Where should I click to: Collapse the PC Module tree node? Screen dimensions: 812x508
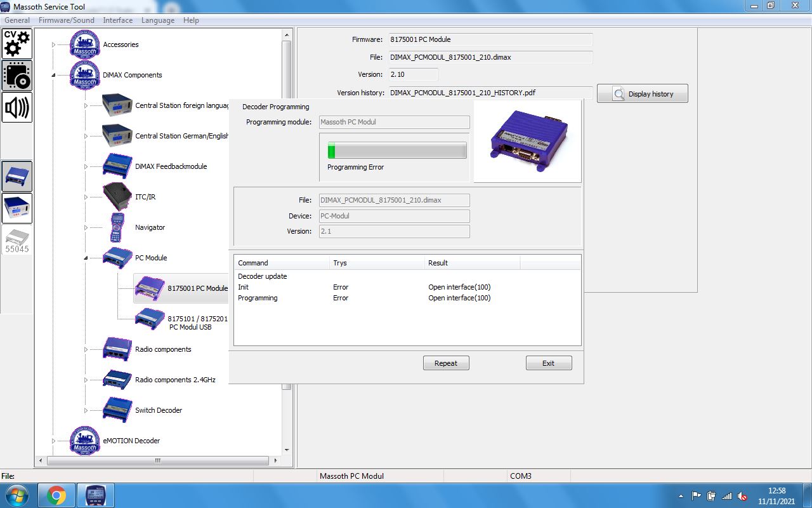tap(86, 258)
